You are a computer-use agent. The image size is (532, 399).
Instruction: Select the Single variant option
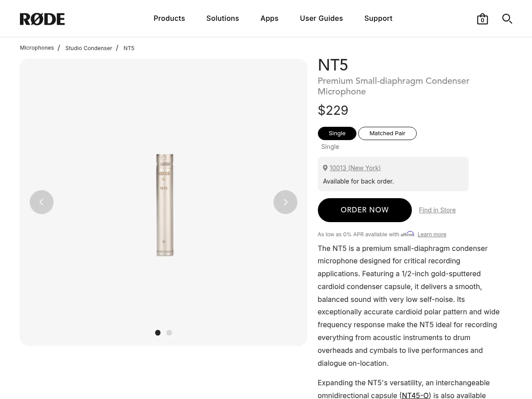pyautogui.click(x=337, y=133)
